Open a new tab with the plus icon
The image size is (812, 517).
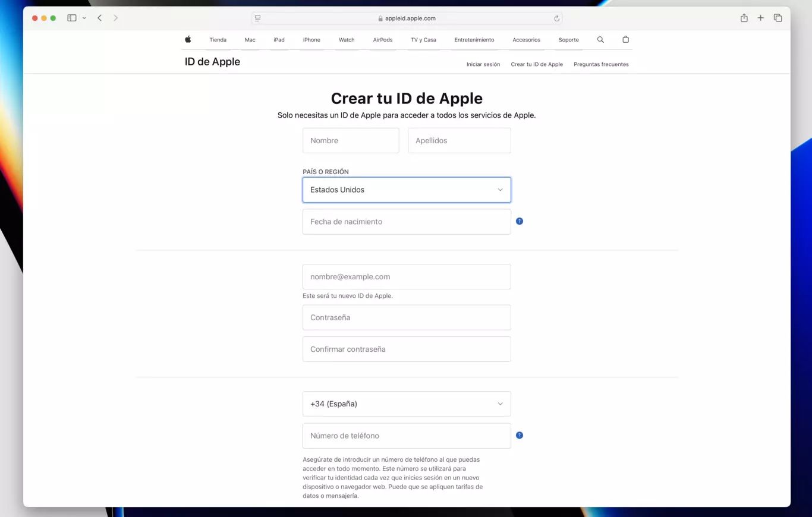point(760,18)
